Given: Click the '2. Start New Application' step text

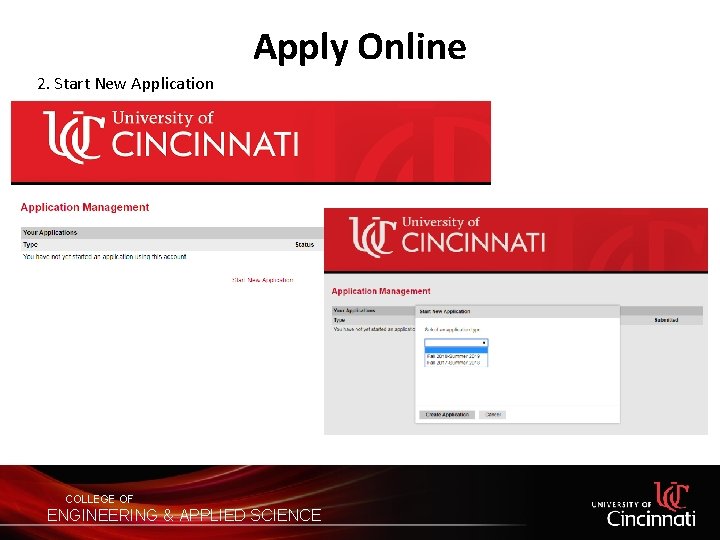Looking at the screenshot, I should [x=125, y=84].
